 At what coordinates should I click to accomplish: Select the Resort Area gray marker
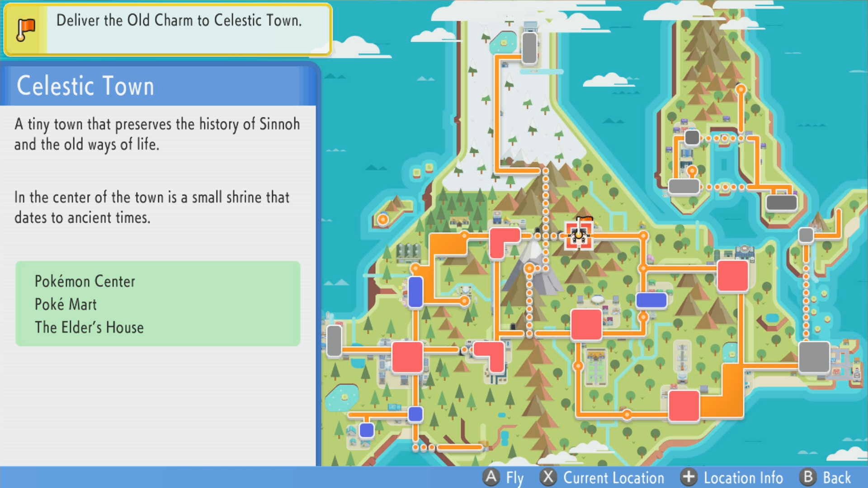(782, 202)
